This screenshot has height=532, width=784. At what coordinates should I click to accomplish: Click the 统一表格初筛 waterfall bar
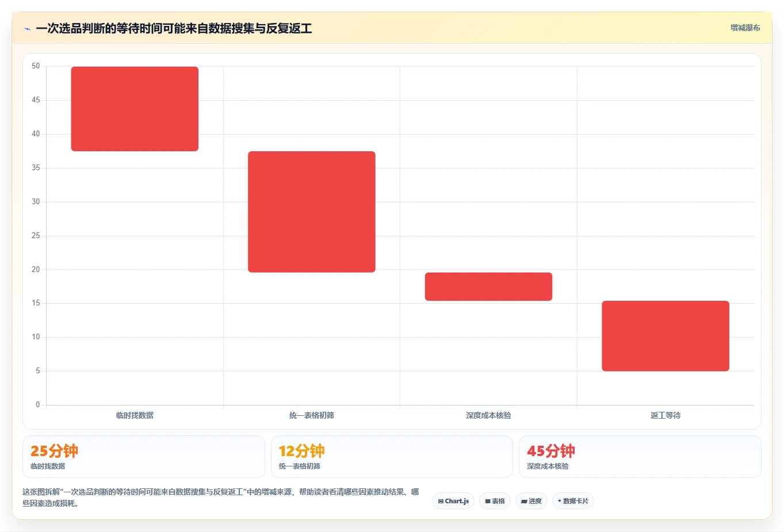pyautogui.click(x=312, y=212)
